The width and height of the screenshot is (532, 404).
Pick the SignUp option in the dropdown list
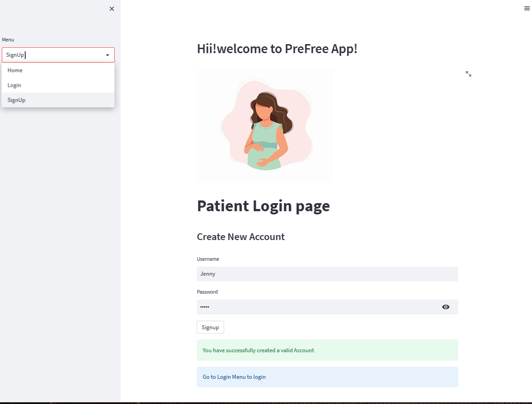tap(16, 100)
